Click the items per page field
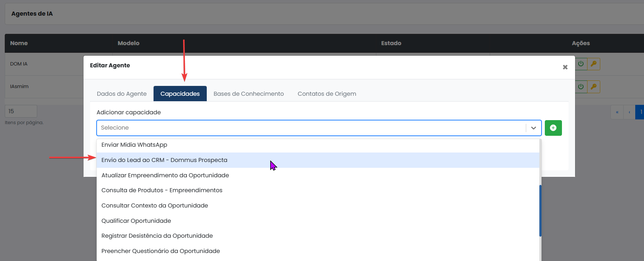This screenshot has width=644, height=261. click(21, 111)
